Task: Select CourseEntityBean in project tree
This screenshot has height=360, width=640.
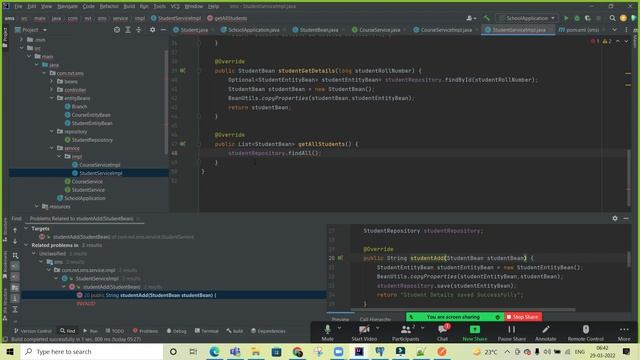Action: coord(87,115)
